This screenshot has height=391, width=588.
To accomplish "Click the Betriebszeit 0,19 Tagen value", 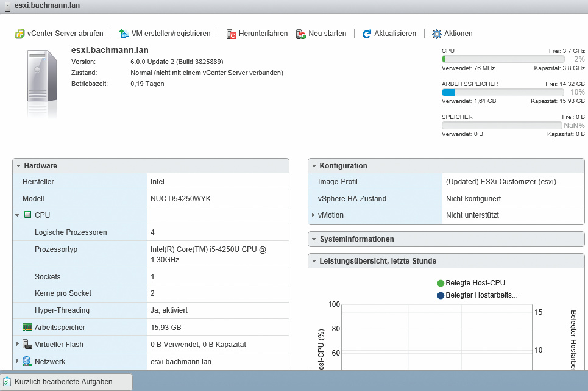I will [147, 84].
